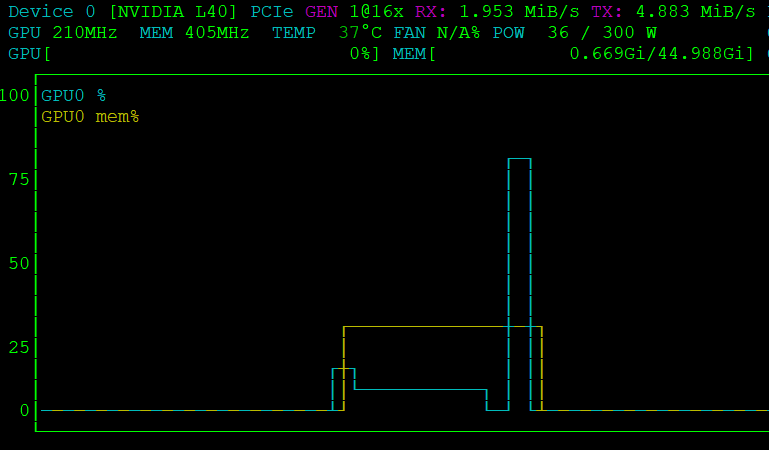Click the FAN N/A% indicator
Screen dimensions: 769x450
coord(438,32)
